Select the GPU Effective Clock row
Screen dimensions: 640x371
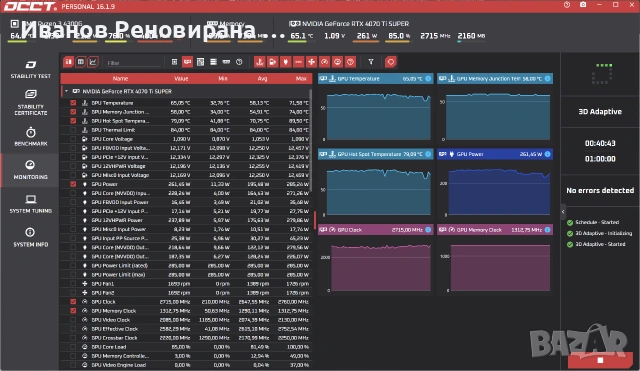[187, 329]
